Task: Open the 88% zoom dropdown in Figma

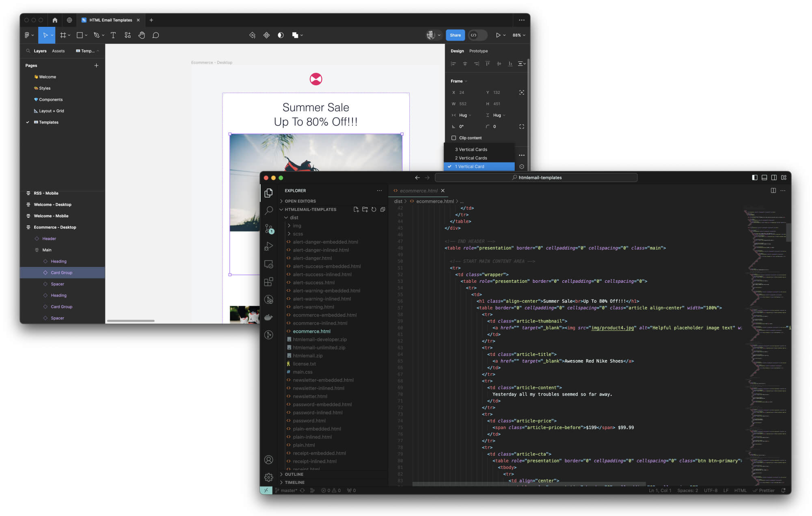Action: coord(518,35)
